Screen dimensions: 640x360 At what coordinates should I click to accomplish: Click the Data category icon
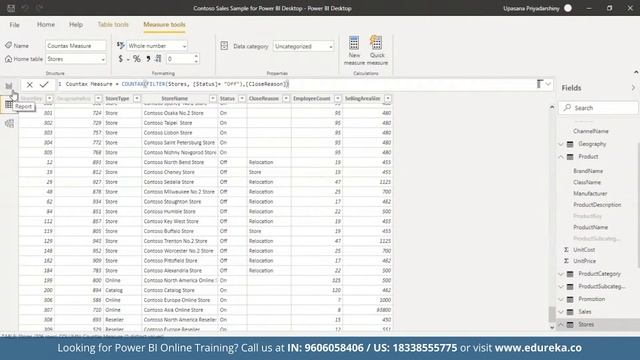[224, 46]
